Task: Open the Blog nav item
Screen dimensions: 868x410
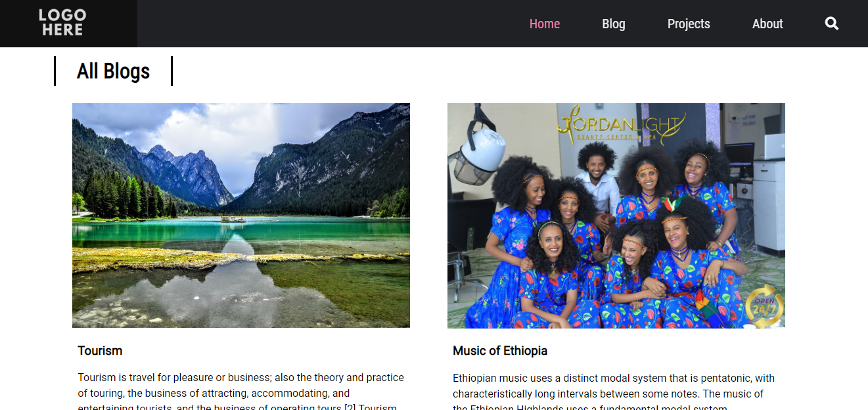Action: pyautogui.click(x=614, y=24)
